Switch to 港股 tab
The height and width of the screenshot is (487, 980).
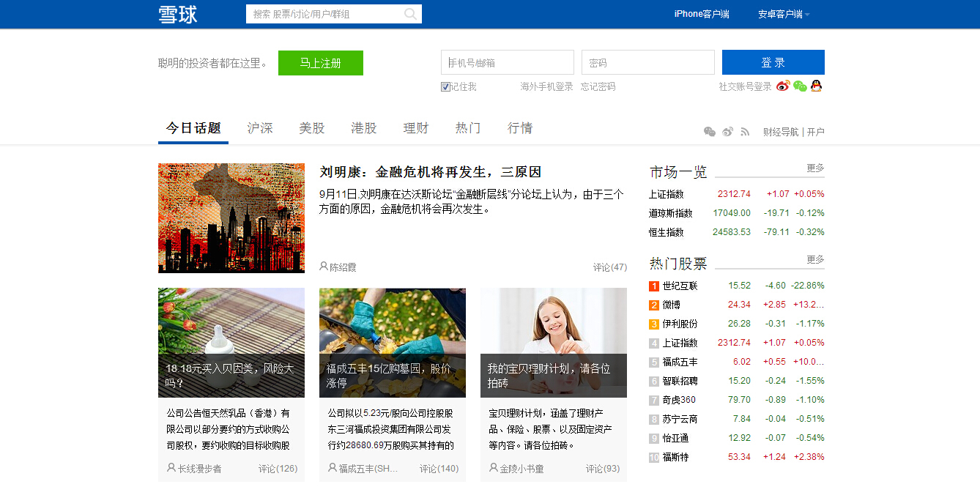click(364, 128)
